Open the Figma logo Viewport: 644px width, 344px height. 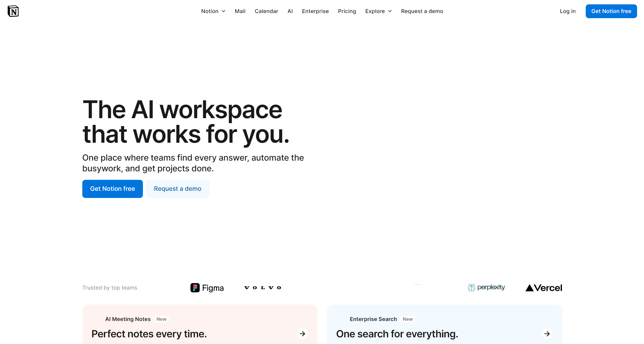pyautogui.click(x=207, y=288)
